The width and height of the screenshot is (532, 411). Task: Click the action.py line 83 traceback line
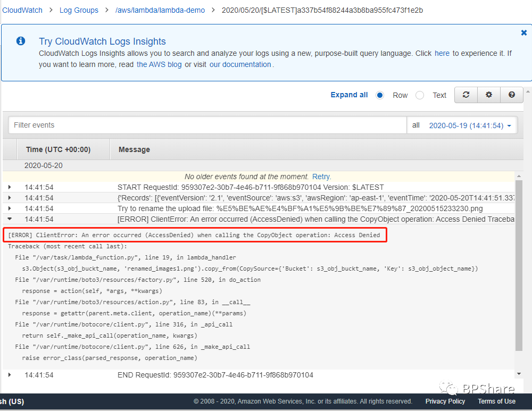[x=132, y=302]
